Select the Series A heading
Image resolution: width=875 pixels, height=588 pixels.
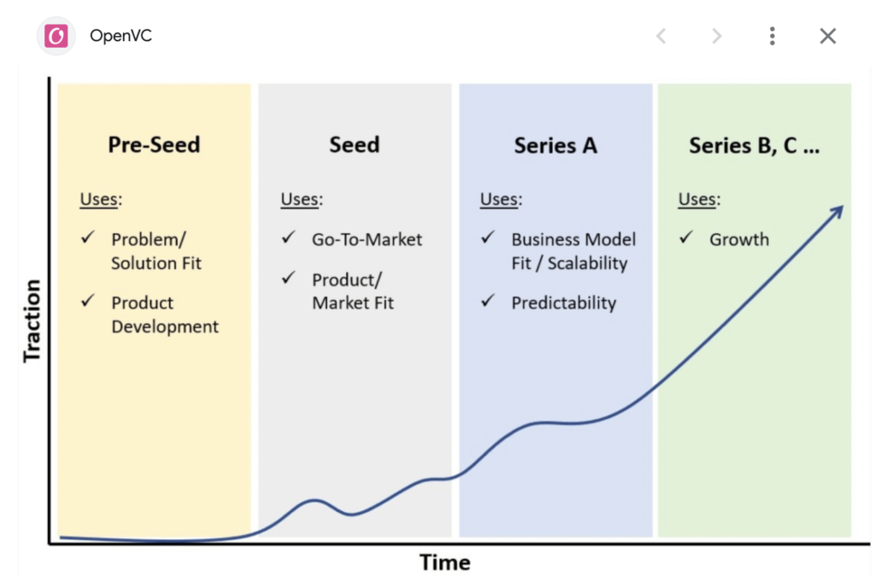555,145
